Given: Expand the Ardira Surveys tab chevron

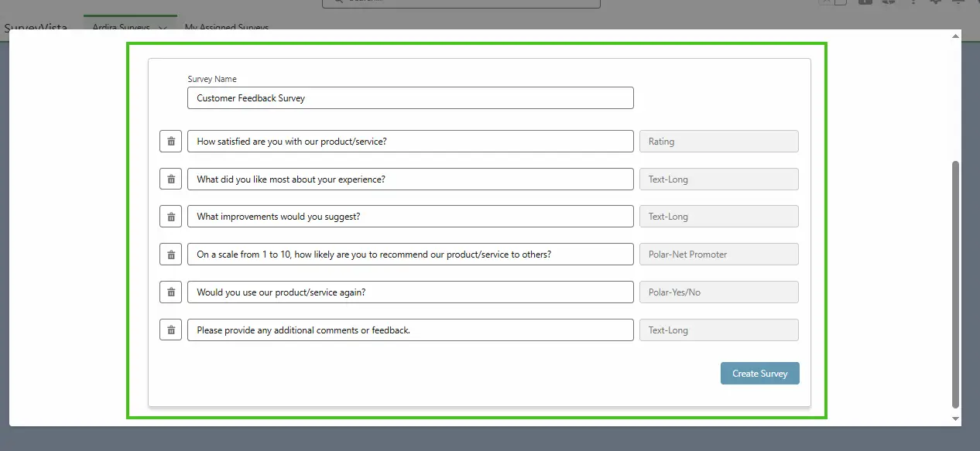Looking at the screenshot, I should pos(163,28).
